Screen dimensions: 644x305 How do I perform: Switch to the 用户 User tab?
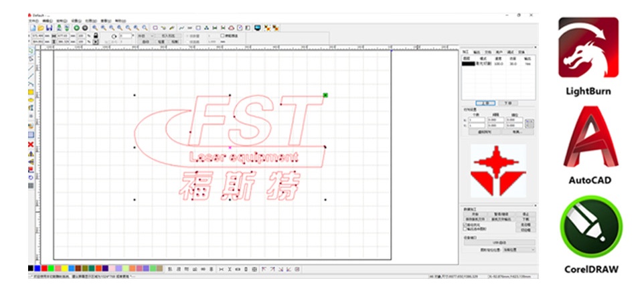pos(499,52)
